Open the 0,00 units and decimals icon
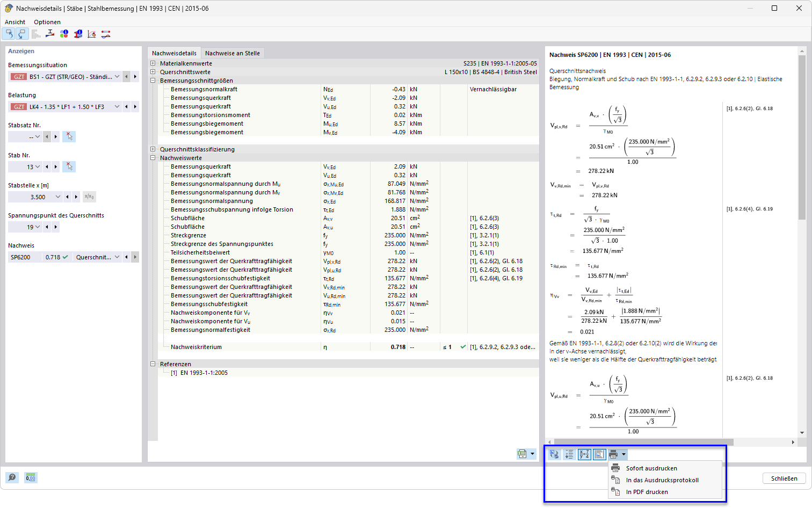Screen dimensions: 812x508 [31, 477]
